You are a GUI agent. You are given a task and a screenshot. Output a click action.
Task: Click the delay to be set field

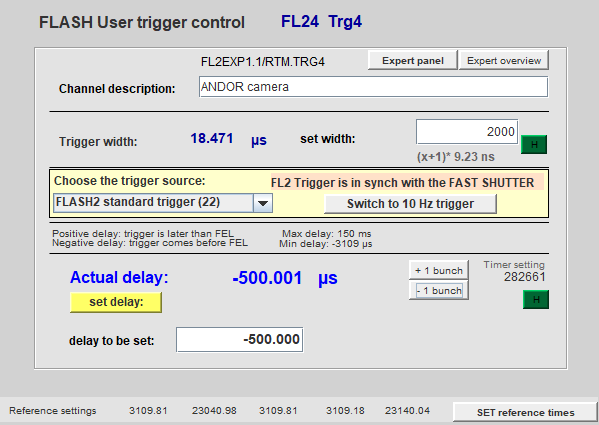(240, 339)
